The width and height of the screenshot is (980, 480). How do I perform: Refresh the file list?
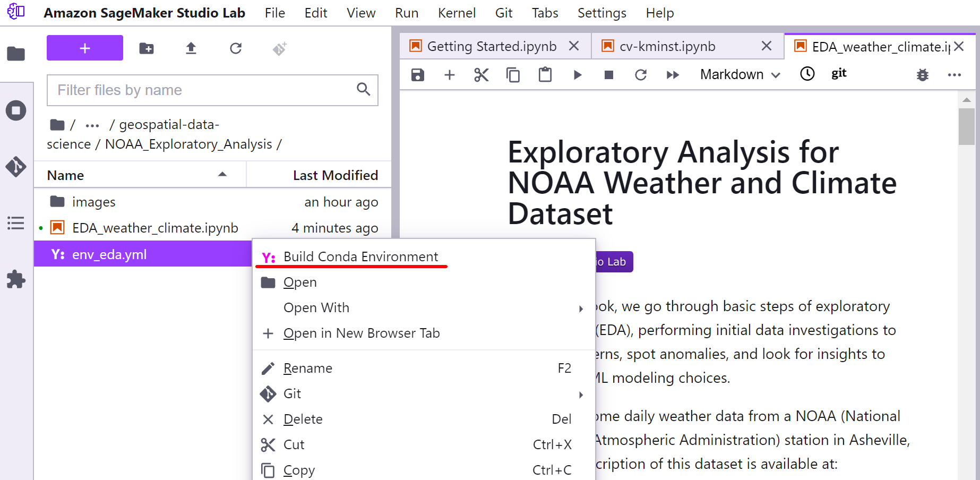[x=236, y=49]
